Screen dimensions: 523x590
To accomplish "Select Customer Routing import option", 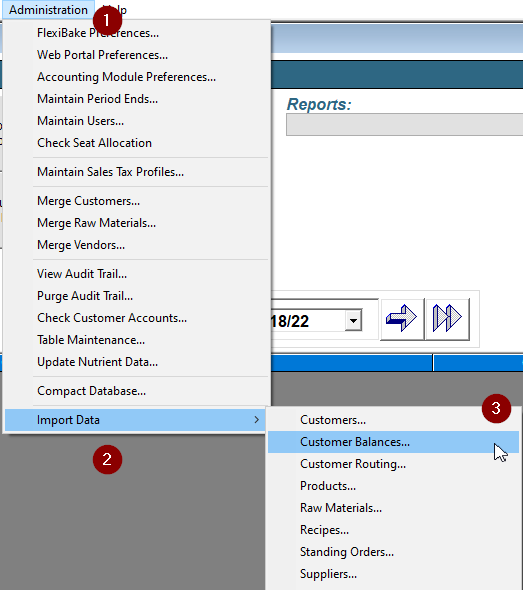I will click(x=393, y=464).
